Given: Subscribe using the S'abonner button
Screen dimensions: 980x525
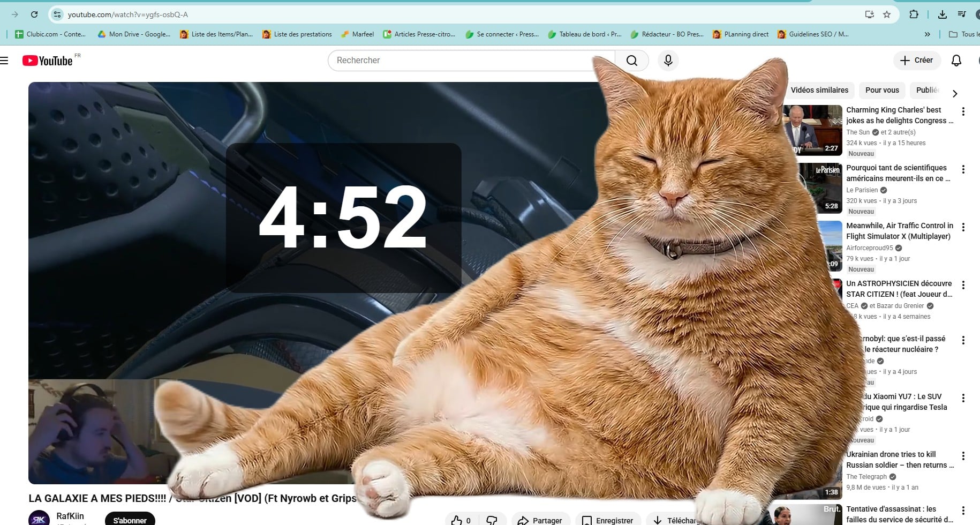Looking at the screenshot, I should tap(130, 519).
